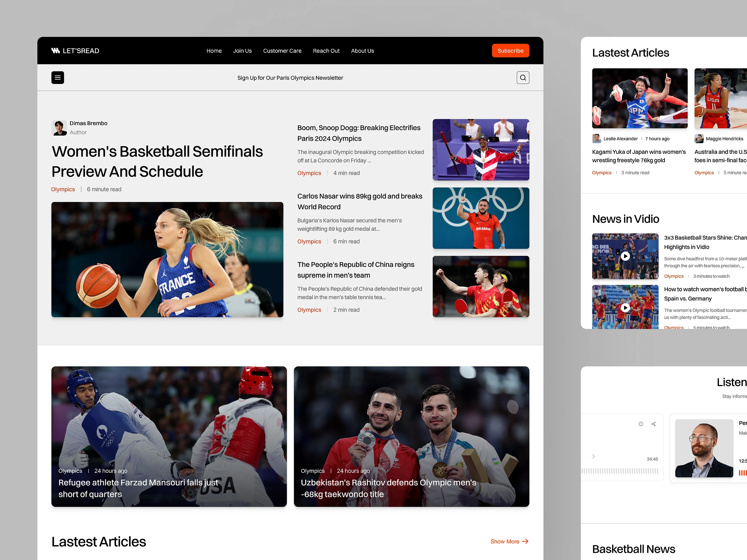Click the next chevron in audio player
Image resolution: width=747 pixels, height=560 pixels.
pos(593,456)
